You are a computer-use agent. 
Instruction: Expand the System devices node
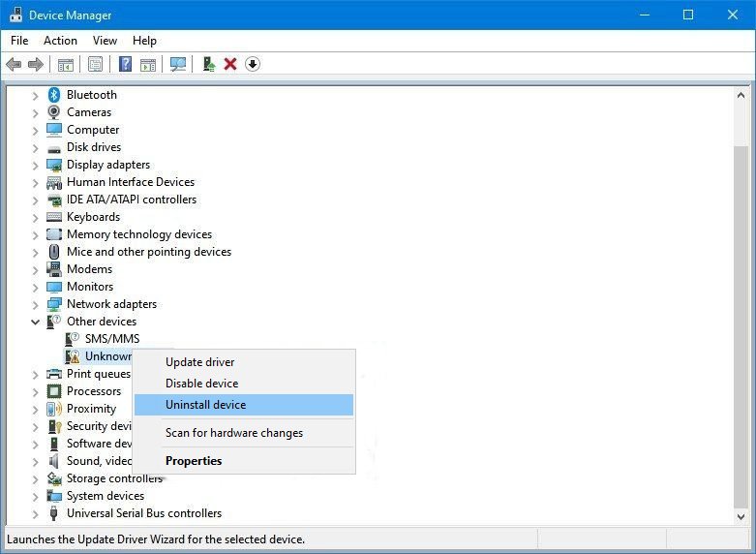tap(35, 497)
